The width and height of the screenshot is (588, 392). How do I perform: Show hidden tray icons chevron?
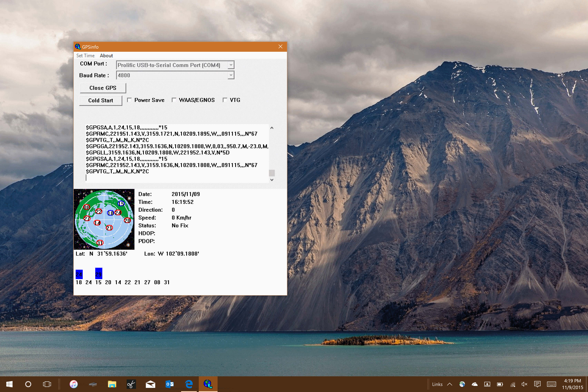point(449,384)
